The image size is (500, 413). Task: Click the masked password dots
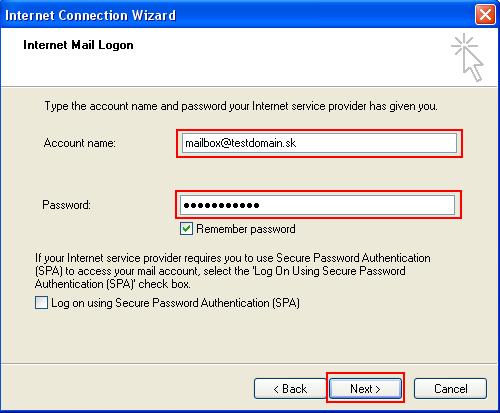[221, 205]
